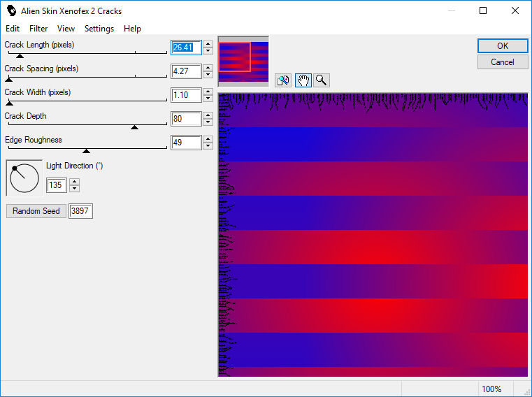Decrease Light Direction angle with down arrow

coord(75,189)
